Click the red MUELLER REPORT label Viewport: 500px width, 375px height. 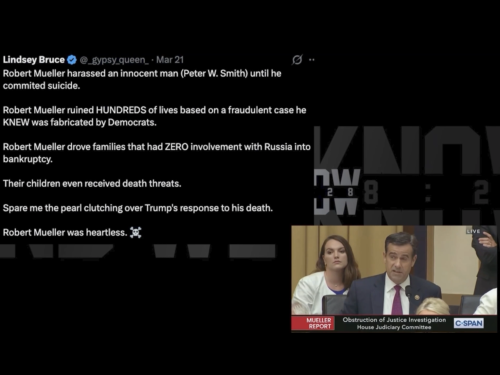pos(314,323)
